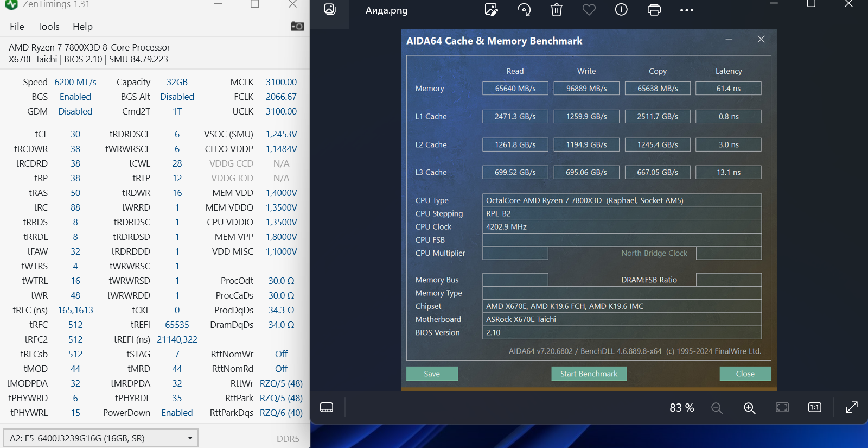Open the Tools menu in ZenTimings
Screen dimensions: 868x448
pos(48,26)
